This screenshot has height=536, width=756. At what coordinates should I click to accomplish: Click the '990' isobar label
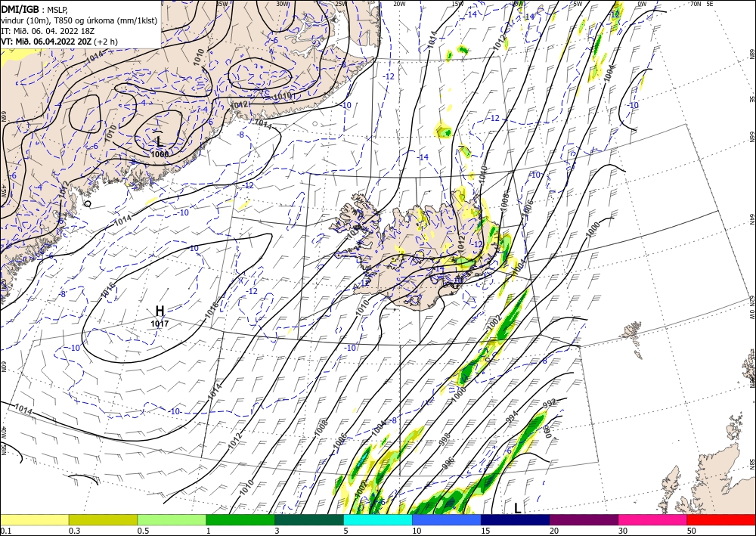coord(547,431)
